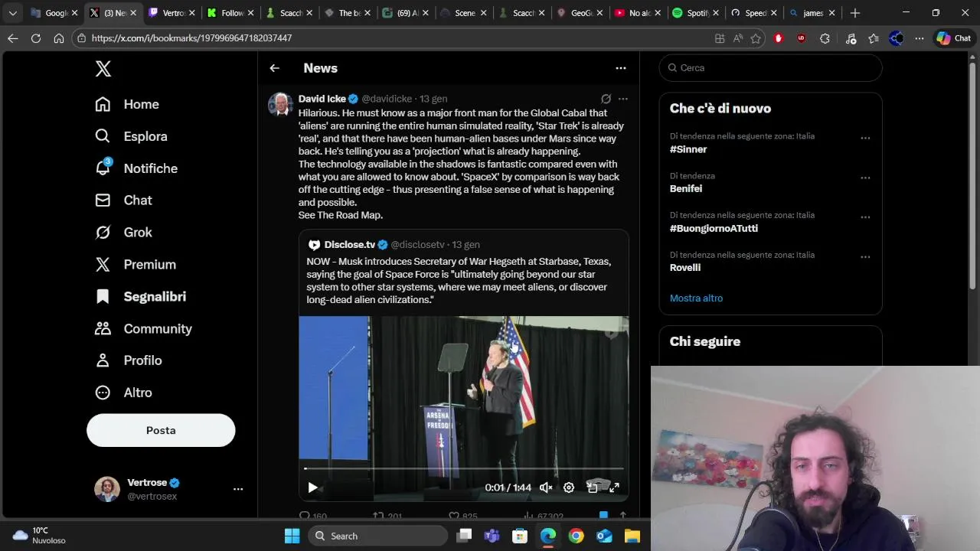
Task: Add page to favorites with the star icon
Action: [x=756, y=38]
